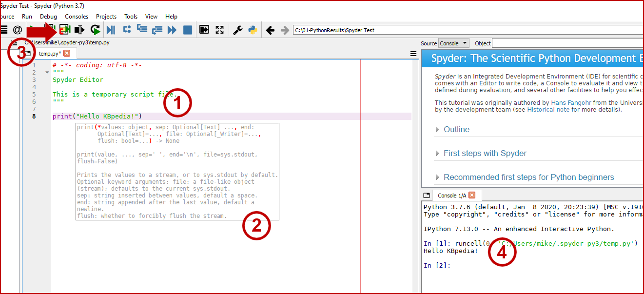Viewport: 644px width, 294px height.
Task: Click the blue Stop debugging square
Action: pyautogui.click(x=187, y=30)
